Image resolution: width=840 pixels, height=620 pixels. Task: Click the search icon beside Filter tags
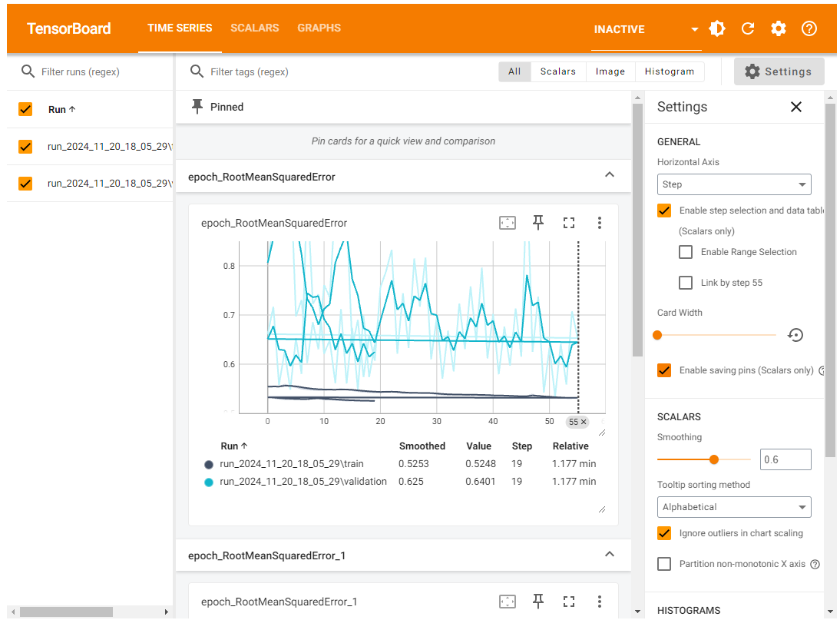[x=197, y=71]
